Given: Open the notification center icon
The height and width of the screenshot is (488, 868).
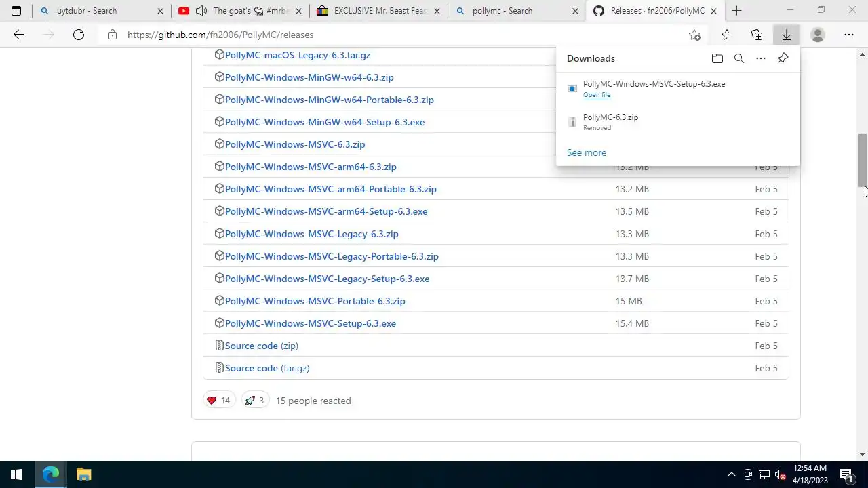Looking at the screenshot, I should (x=846, y=475).
